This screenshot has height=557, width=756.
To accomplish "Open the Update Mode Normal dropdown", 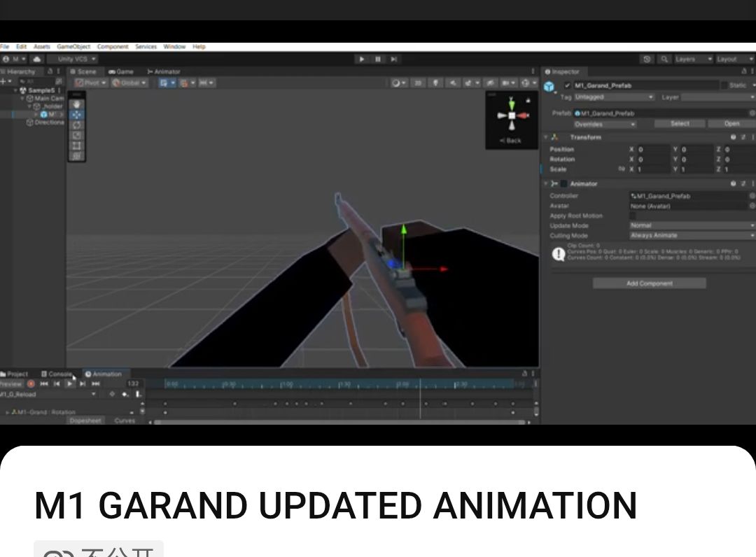I will [x=692, y=225].
